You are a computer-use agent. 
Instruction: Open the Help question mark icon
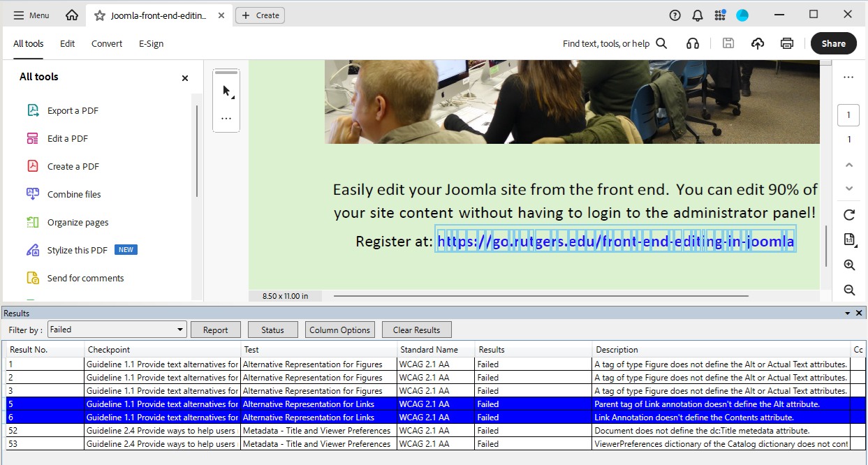point(675,15)
